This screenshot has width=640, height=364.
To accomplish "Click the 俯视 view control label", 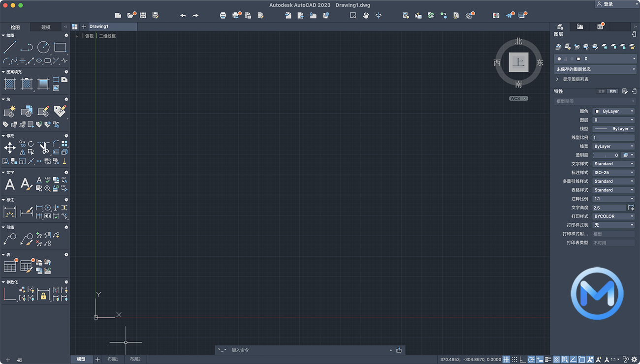I will tap(89, 36).
